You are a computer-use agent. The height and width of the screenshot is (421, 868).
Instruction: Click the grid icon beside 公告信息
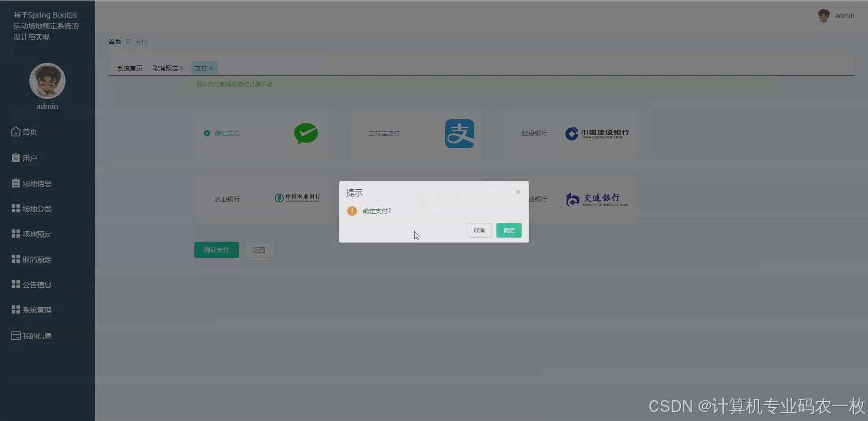pyautogui.click(x=16, y=284)
